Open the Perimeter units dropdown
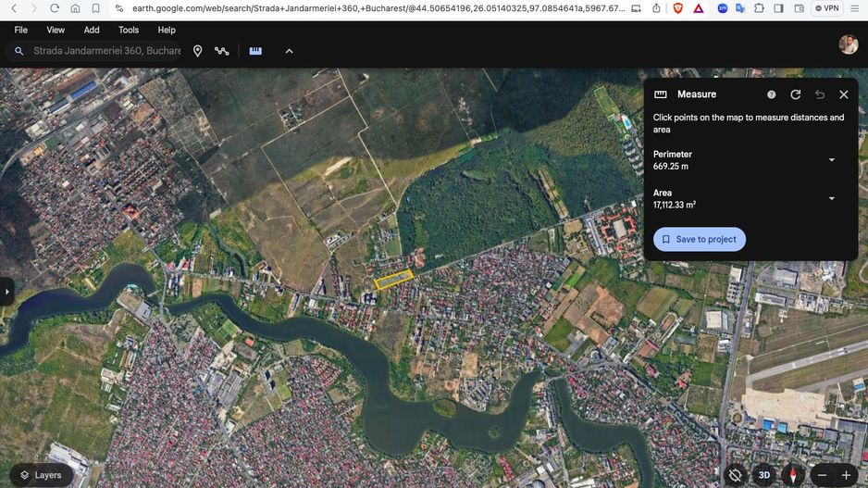Viewport: 868px width, 488px height. tap(830, 160)
